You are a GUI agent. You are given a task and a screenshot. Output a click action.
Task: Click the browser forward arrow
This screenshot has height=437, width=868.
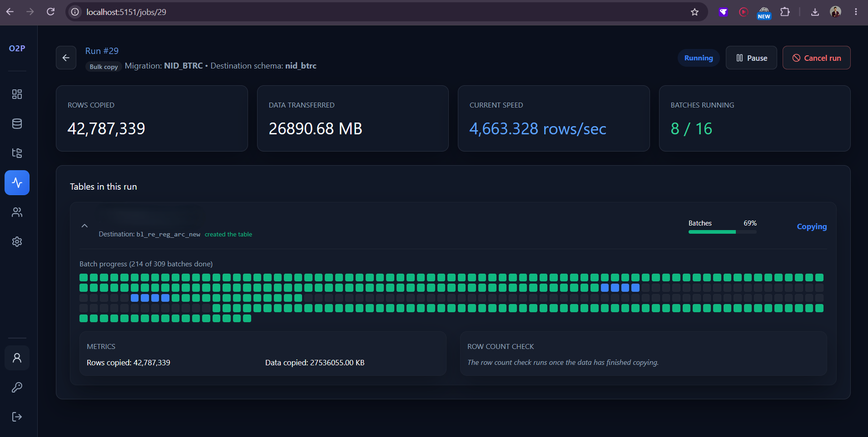point(30,12)
